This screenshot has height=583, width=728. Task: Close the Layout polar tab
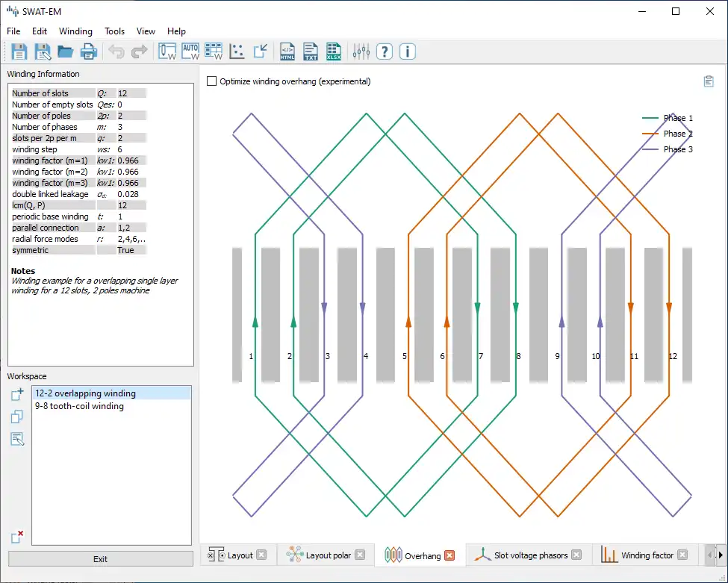(x=360, y=555)
